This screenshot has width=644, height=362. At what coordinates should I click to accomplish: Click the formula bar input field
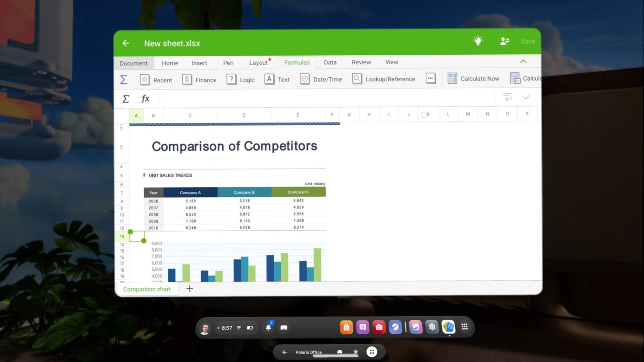tap(326, 98)
